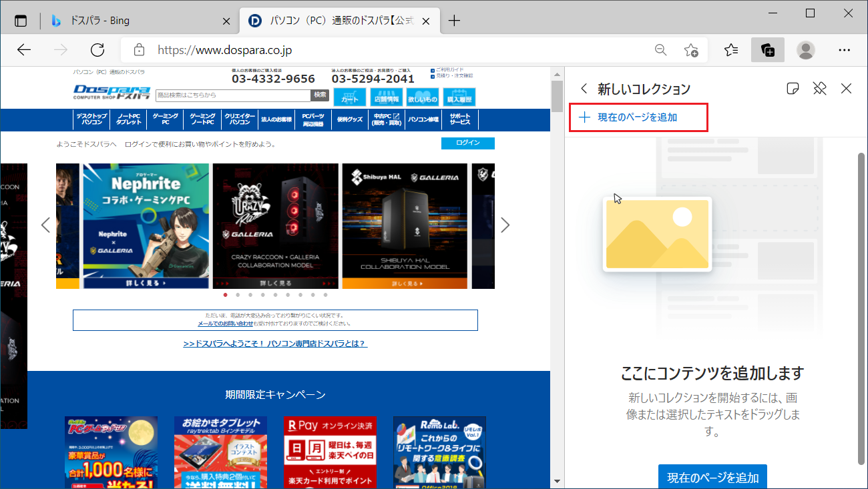Click the 検索 search button
The height and width of the screenshot is (489, 868).
point(320,95)
